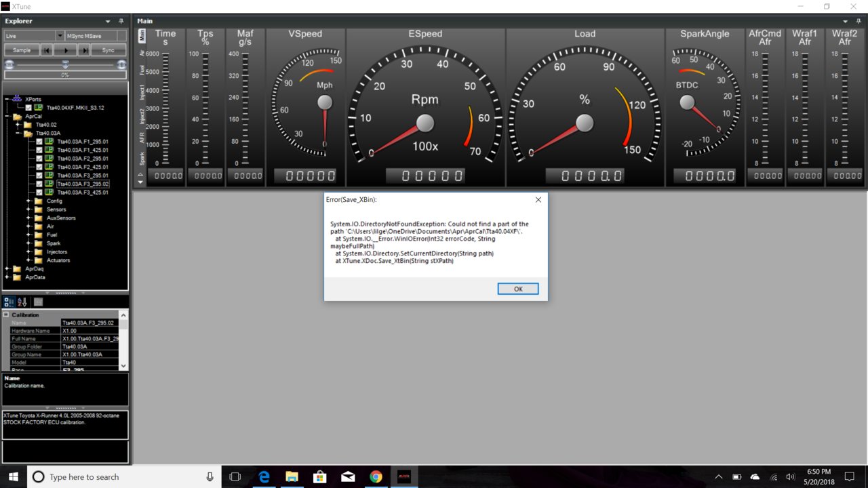Click the 0% progress bar
Viewport: 868px width, 488px height.
point(65,75)
